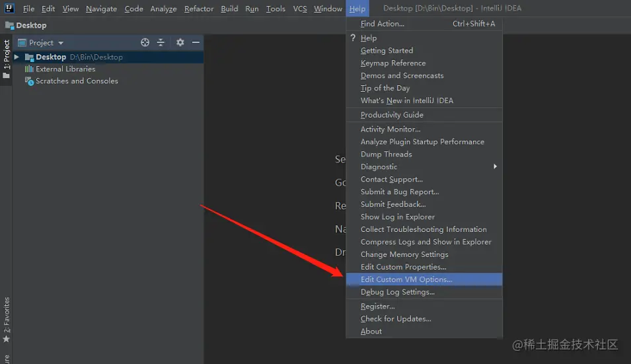Open the Code menu

133,9
